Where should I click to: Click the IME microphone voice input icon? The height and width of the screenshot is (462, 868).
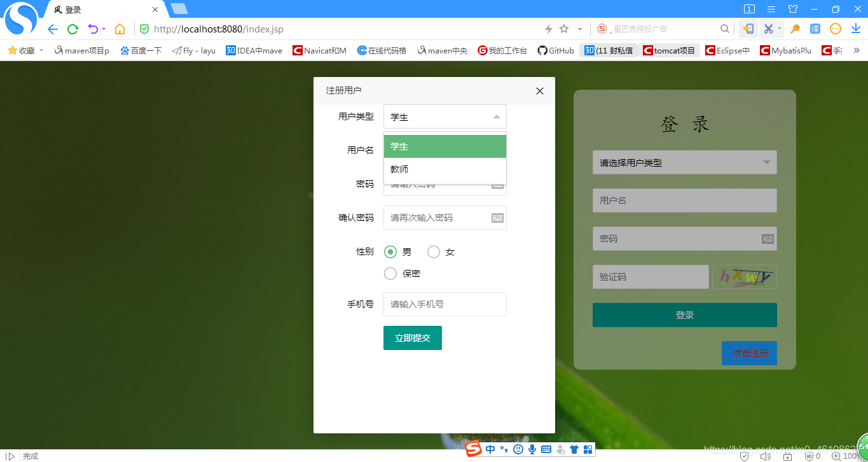click(532, 449)
